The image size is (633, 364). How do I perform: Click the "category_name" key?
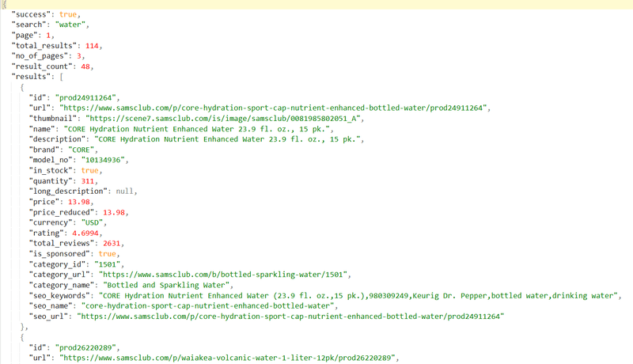[62, 285]
